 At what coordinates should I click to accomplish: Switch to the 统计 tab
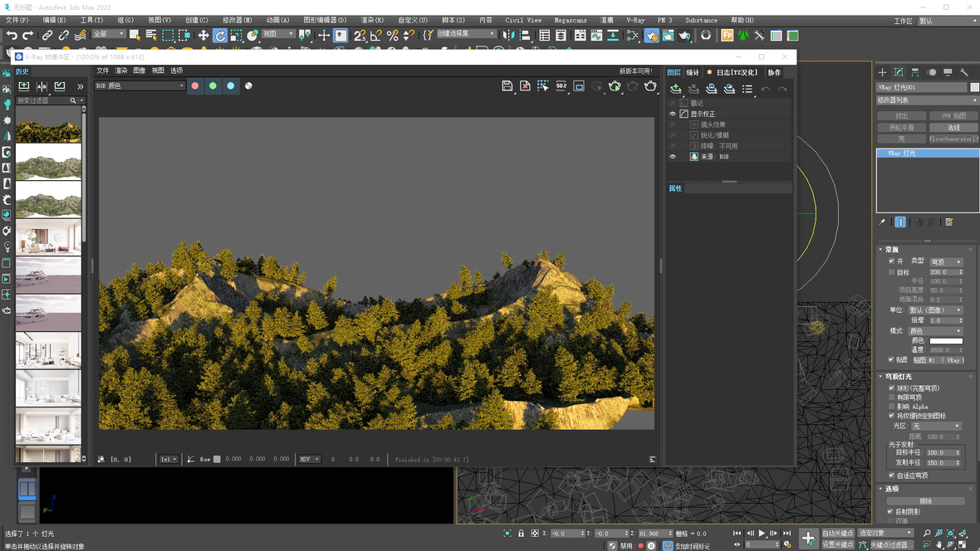[x=693, y=72]
